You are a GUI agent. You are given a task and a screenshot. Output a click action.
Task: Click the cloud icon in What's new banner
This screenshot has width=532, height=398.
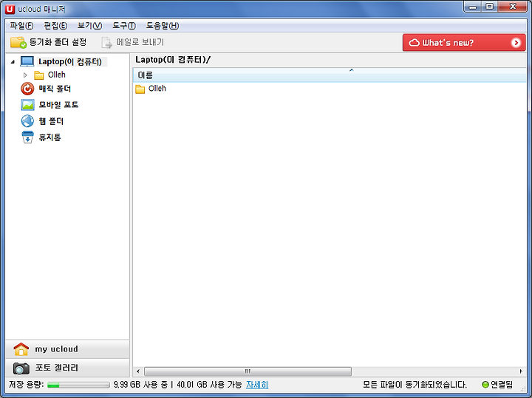tap(414, 43)
